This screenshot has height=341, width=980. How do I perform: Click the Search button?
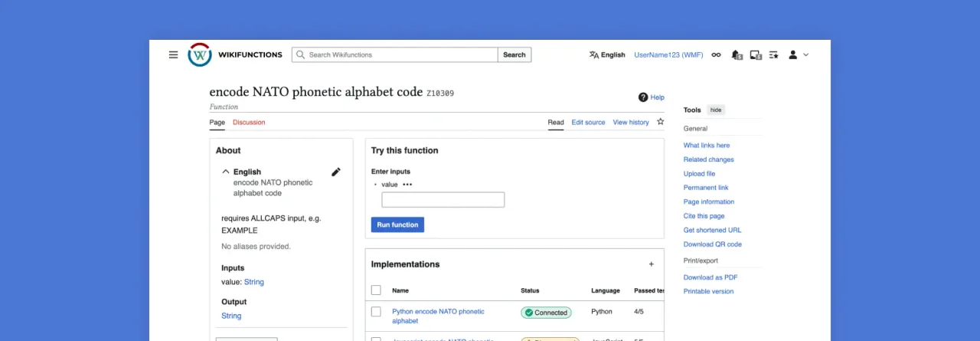(x=514, y=54)
